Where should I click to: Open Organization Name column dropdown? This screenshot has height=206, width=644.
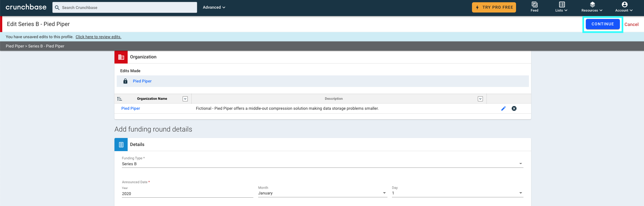[x=185, y=99]
